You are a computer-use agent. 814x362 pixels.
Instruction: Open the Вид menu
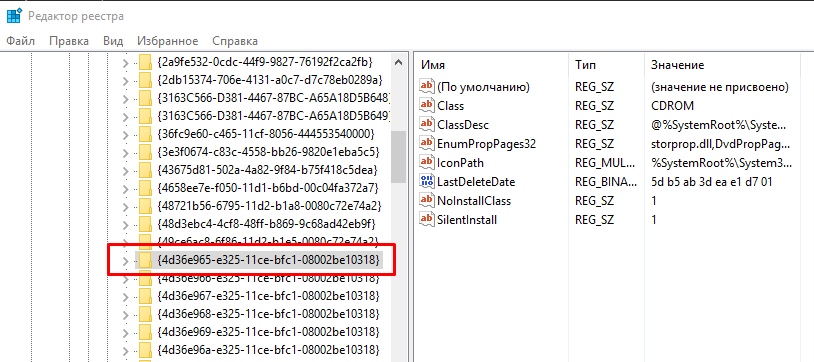click(113, 41)
